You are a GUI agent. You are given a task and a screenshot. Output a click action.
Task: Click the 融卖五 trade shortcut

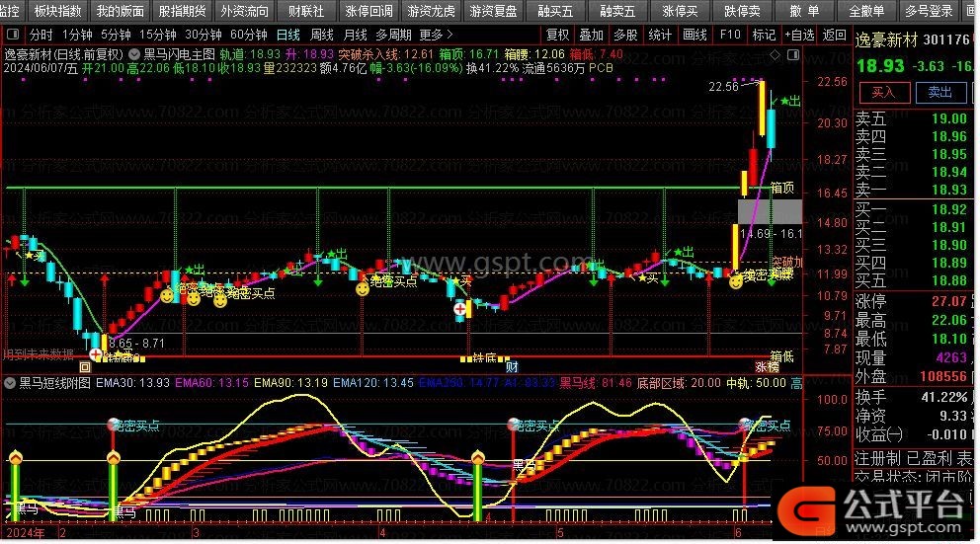coord(617,11)
